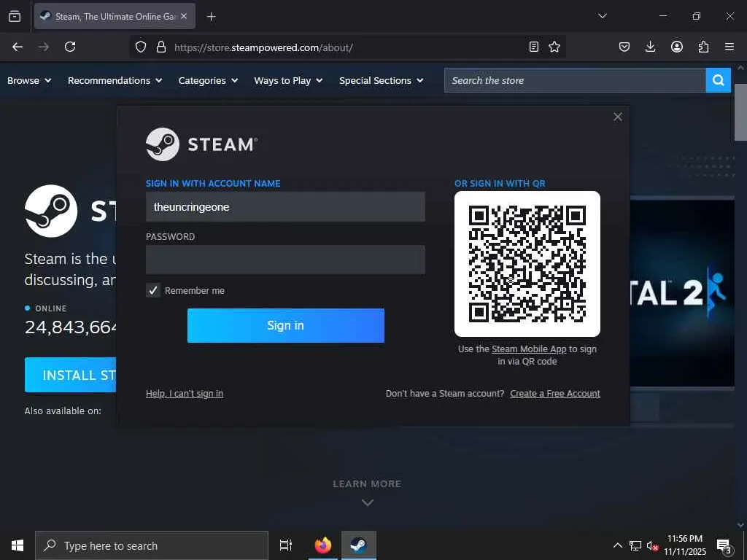Click the Password input field

285,260
